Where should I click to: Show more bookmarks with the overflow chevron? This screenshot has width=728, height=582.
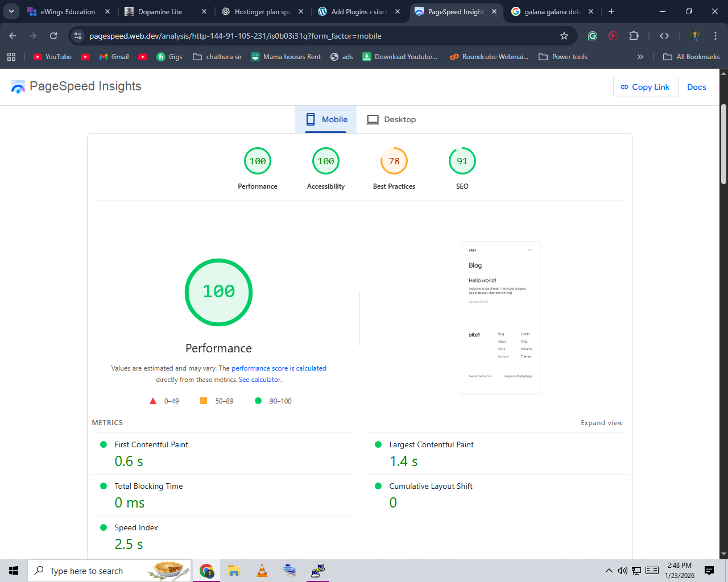click(640, 57)
